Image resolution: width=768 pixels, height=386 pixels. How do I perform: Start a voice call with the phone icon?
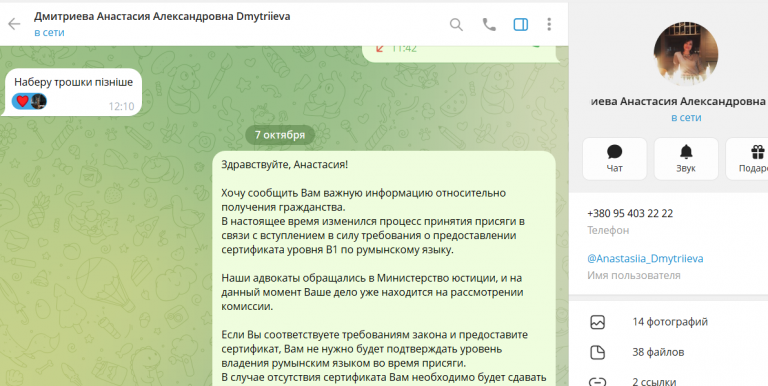[x=489, y=24]
